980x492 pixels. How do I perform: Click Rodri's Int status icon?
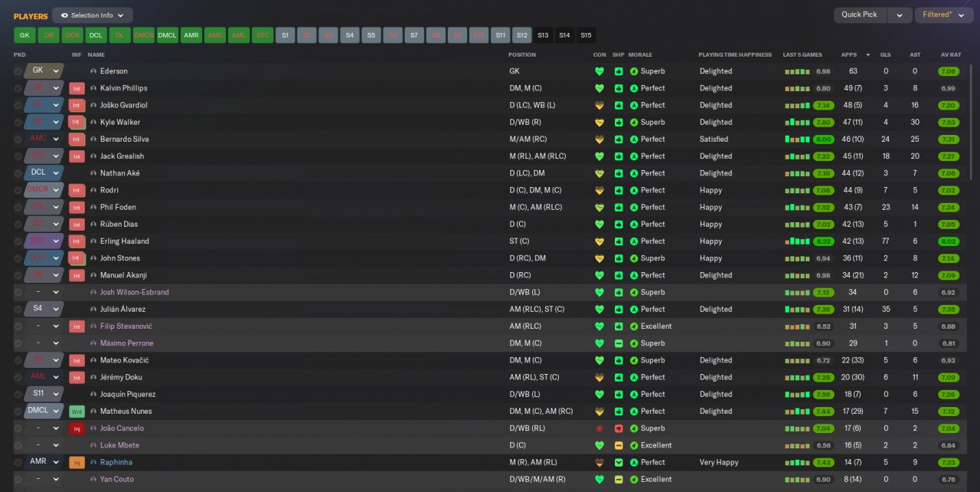[x=77, y=190]
